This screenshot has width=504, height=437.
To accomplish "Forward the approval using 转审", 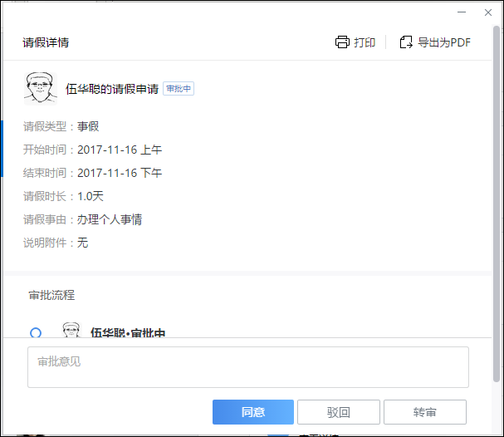I will tap(424, 412).
